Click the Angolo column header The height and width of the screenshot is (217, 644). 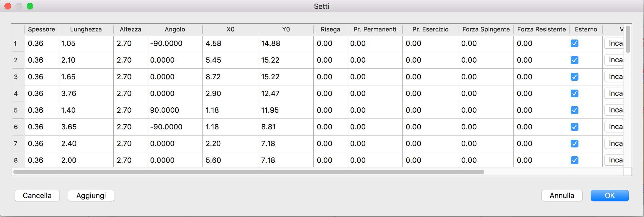click(x=175, y=29)
